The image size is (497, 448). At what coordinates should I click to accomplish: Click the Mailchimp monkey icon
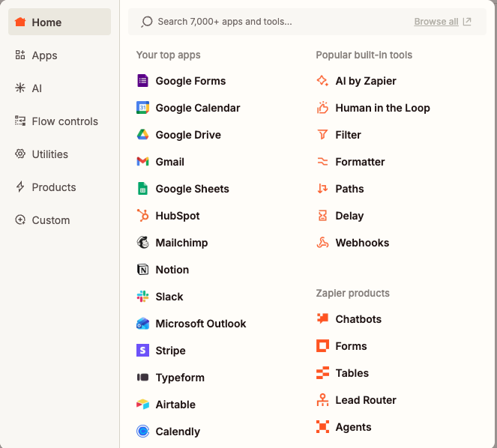[x=142, y=243]
